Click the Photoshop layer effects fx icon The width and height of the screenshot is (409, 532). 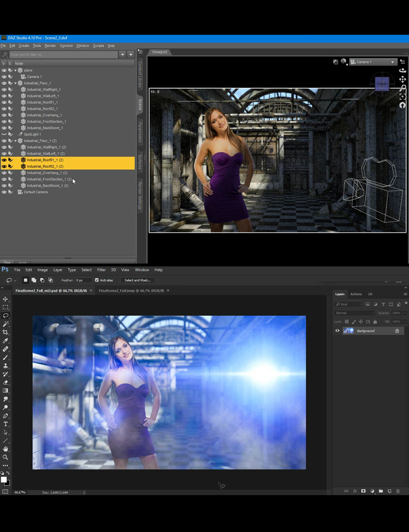click(x=355, y=491)
